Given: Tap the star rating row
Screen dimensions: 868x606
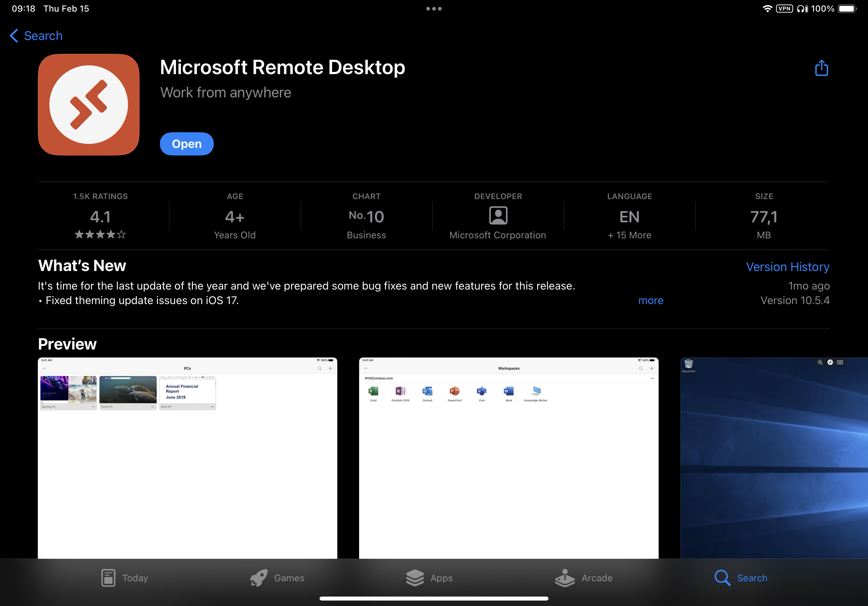Looking at the screenshot, I should click(x=100, y=235).
